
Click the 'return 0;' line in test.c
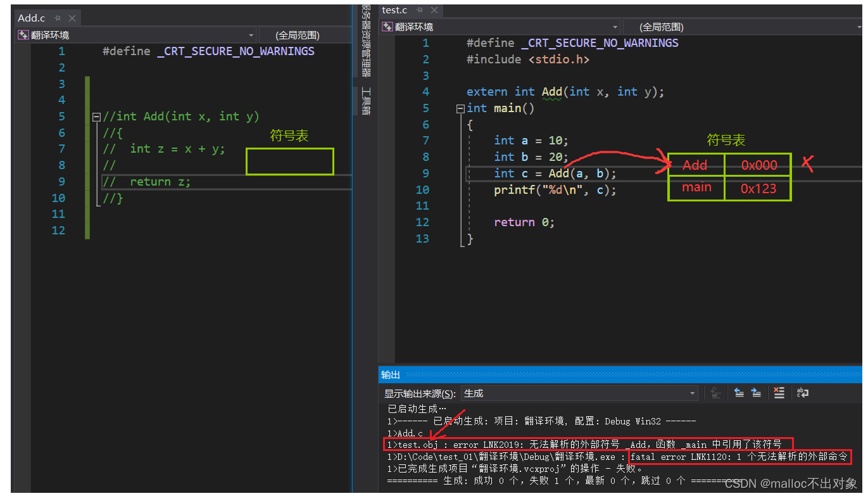(524, 222)
